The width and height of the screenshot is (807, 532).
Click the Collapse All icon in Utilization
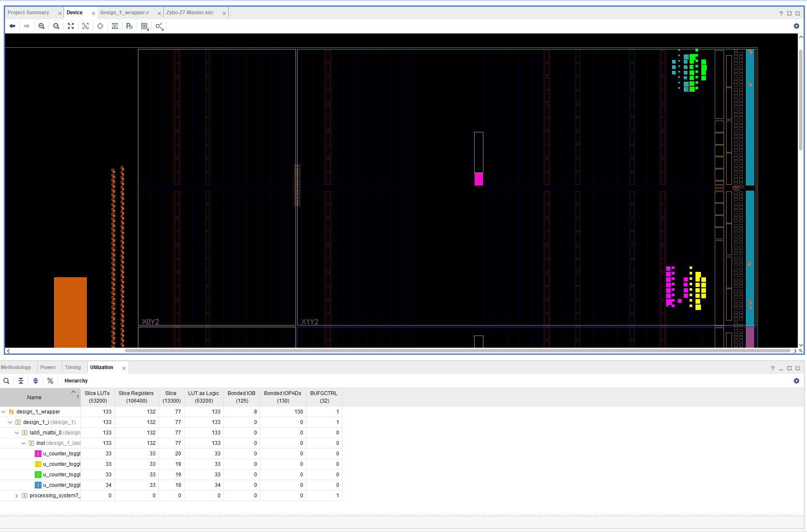[x=21, y=381]
